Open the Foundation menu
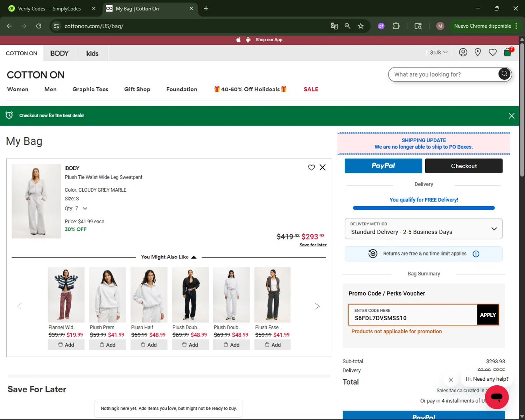The height and width of the screenshot is (420, 525). click(182, 89)
